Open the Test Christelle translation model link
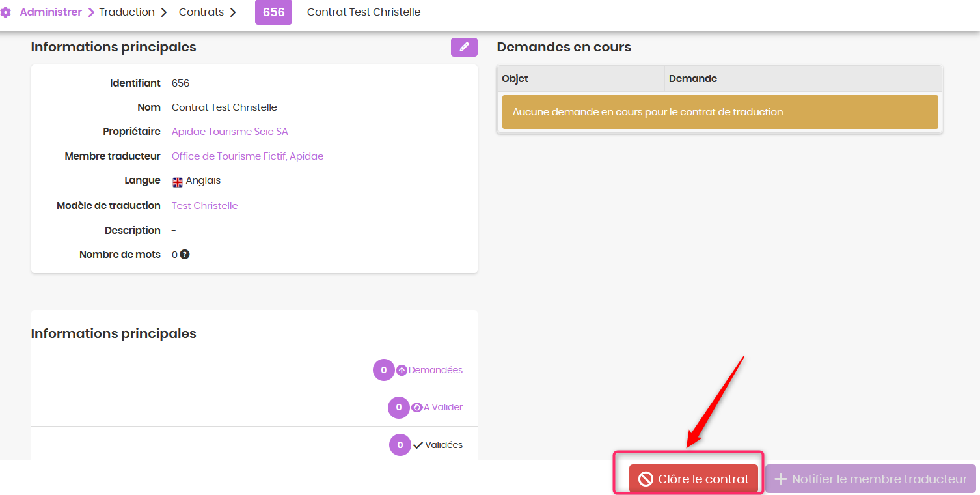The width and height of the screenshot is (980, 495). (205, 206)
